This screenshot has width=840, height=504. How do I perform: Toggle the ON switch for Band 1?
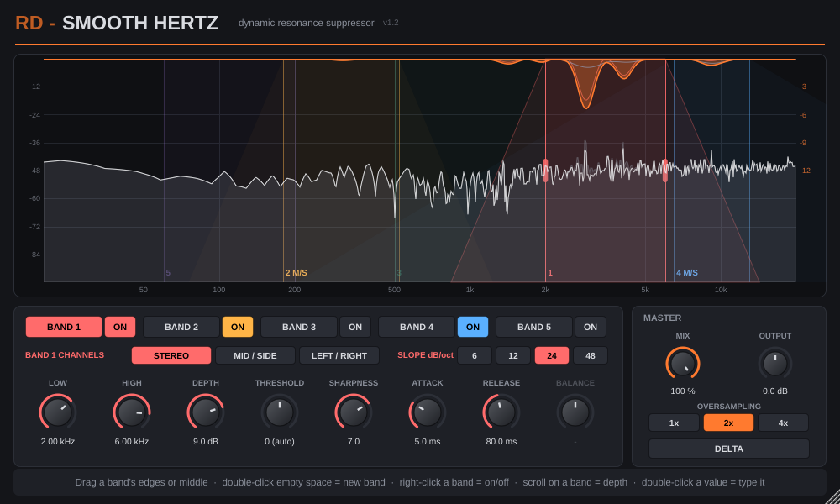[120, 327]
